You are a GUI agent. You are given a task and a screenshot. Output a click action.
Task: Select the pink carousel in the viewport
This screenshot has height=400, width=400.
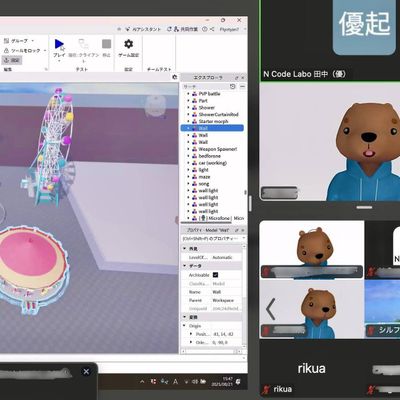32,267
